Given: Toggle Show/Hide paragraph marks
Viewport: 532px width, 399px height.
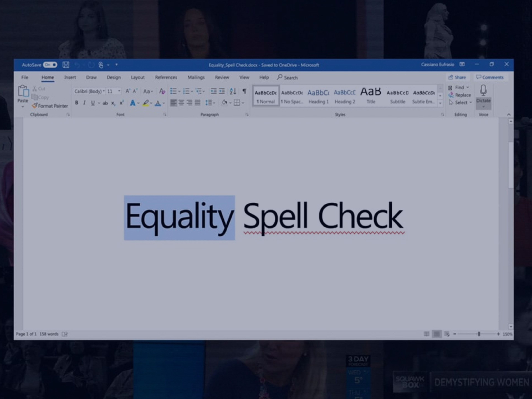Looking at the screenshot, I should coord(244,91).
